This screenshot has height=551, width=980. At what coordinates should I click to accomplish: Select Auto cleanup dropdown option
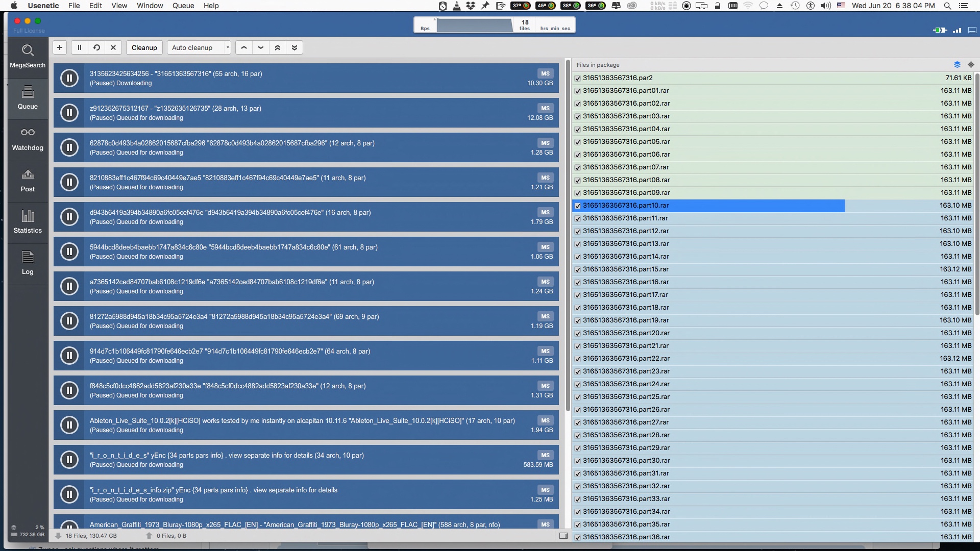(199, 47)
